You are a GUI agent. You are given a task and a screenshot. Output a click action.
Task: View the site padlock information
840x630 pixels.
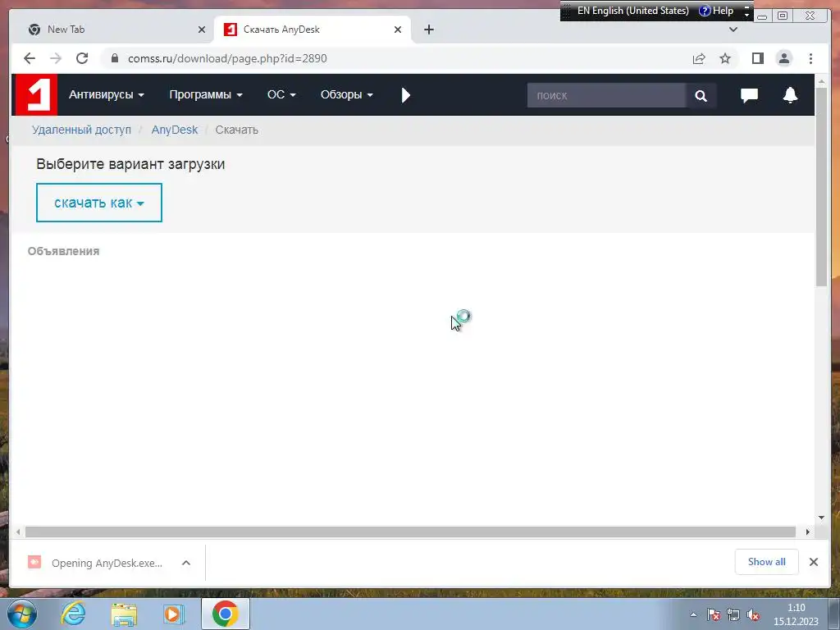[115, 58]
